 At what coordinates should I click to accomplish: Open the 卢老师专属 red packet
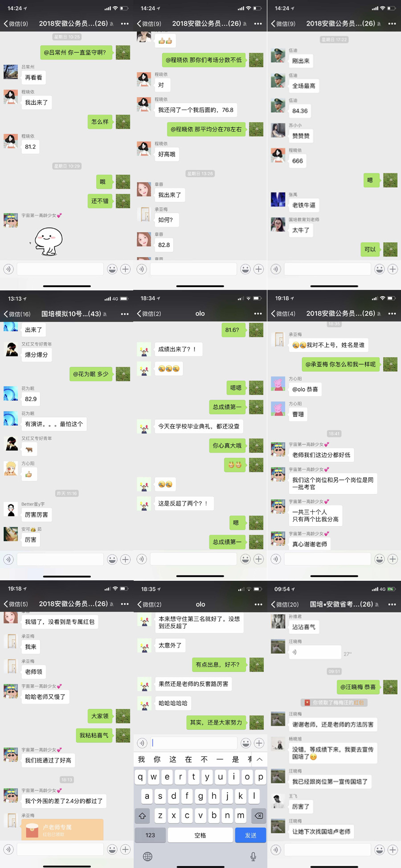62,830
